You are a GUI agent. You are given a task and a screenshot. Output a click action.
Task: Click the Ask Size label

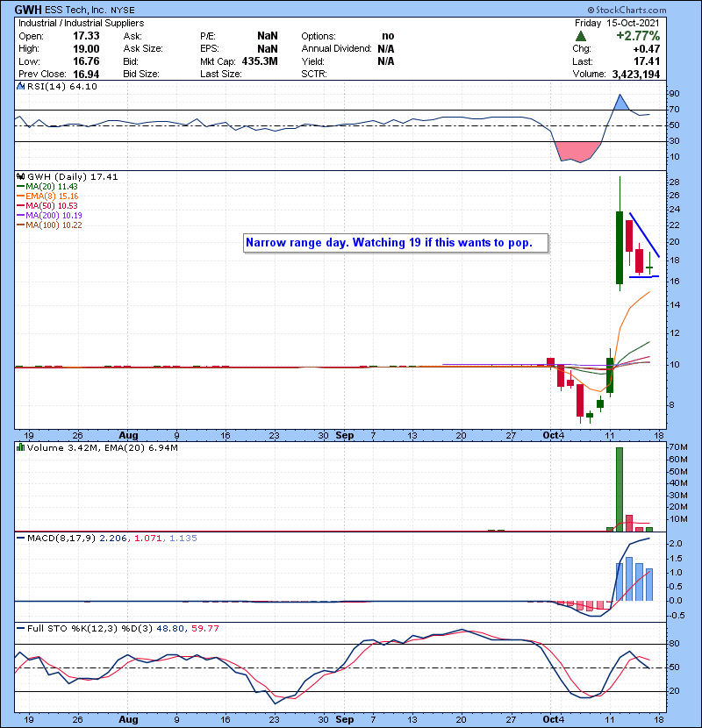143,49
